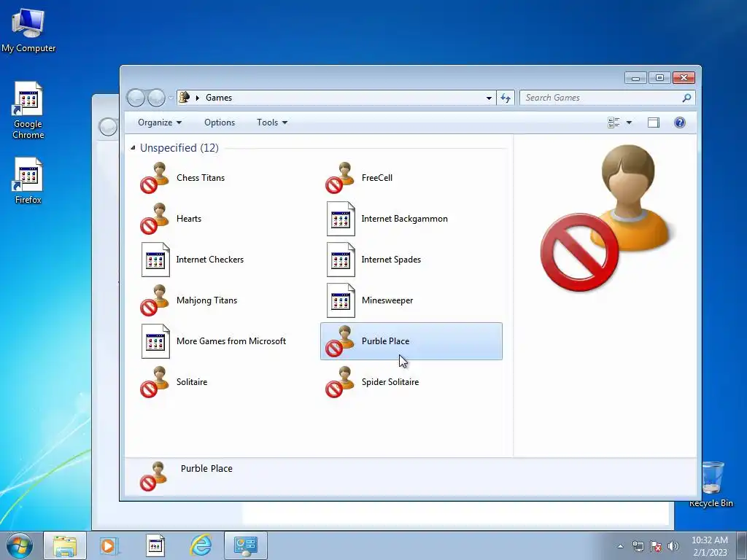
Task: Open the address bar history dropdown
Action: [x=489, y=98]
